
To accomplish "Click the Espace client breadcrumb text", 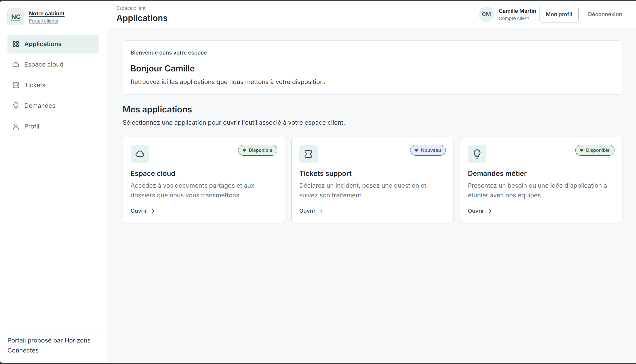I will pyautogui.click(x=131, y=8).
